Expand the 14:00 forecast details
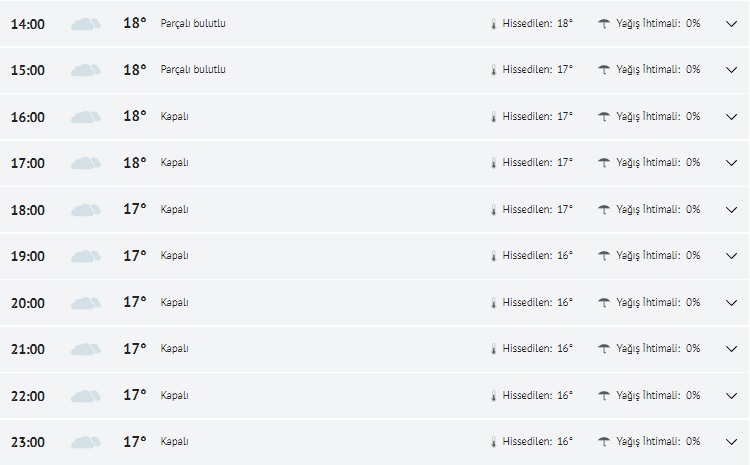The width and height of the screenshot is (750, 465). click(731, 24)
